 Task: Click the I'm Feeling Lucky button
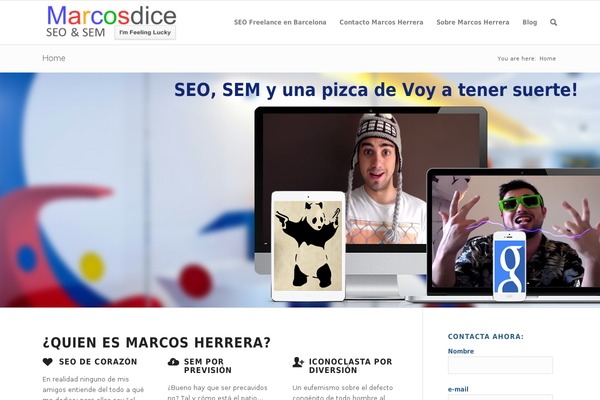coord(145,33)
